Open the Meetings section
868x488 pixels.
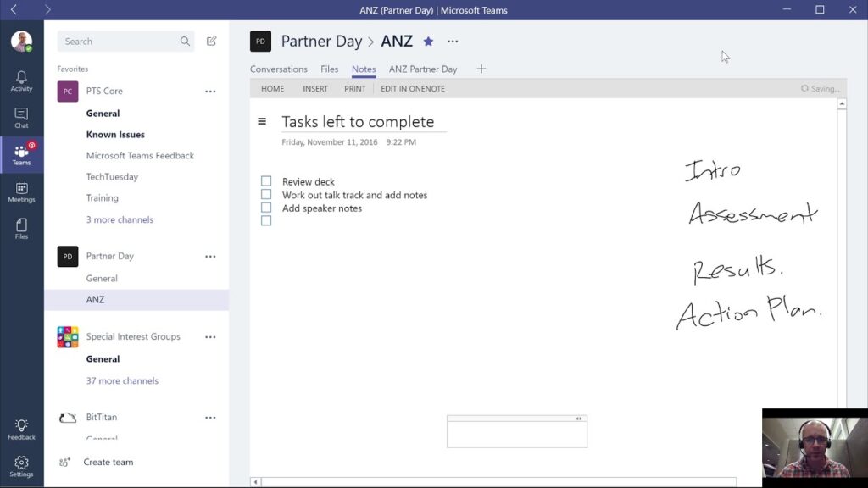pyautogui.click(x=21, y=193)
